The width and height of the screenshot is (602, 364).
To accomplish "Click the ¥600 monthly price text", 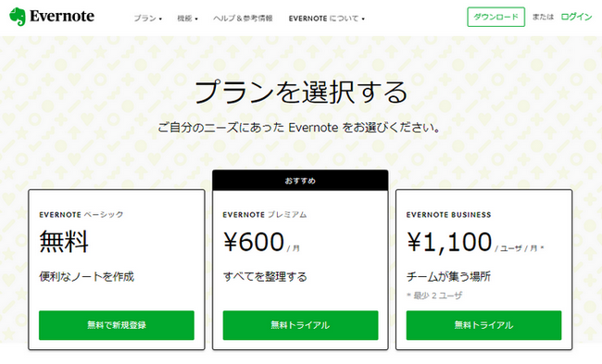I will [261, 242].
